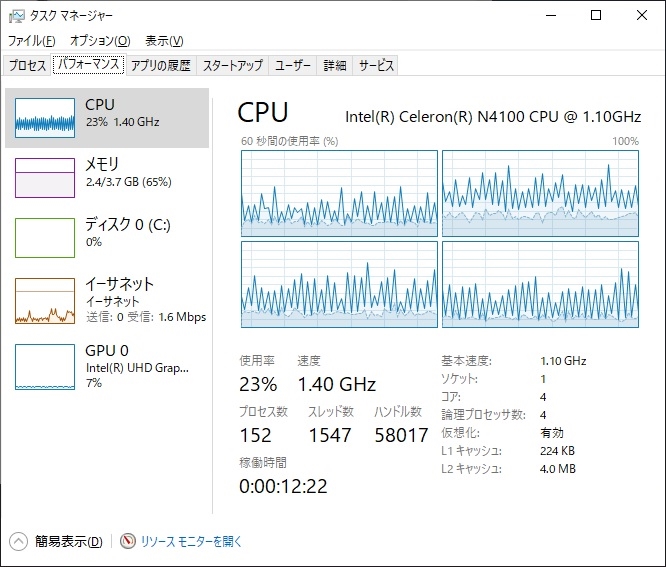
Task: Select the パフォーマンス tab
Action: coord(88,64)
